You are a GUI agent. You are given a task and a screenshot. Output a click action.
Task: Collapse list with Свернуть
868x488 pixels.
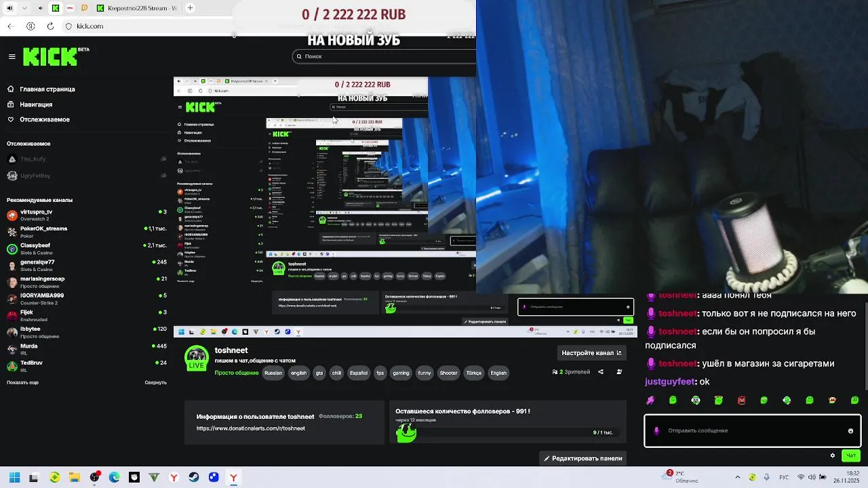click(x=155, y=382)
